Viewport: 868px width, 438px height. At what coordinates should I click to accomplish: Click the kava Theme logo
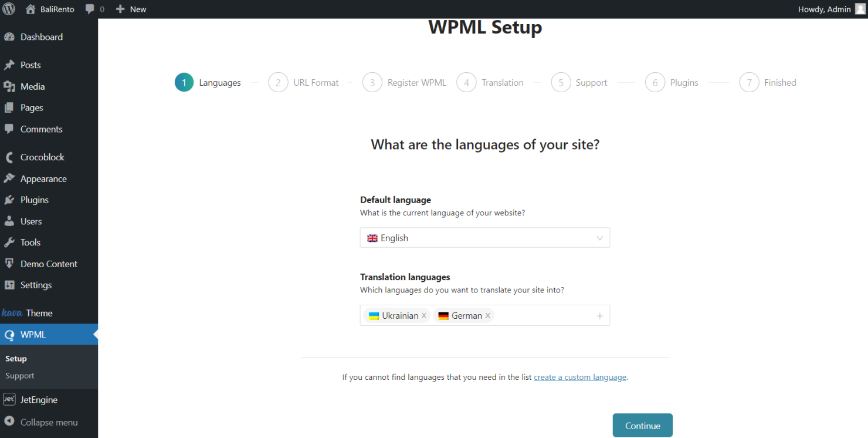12,313
